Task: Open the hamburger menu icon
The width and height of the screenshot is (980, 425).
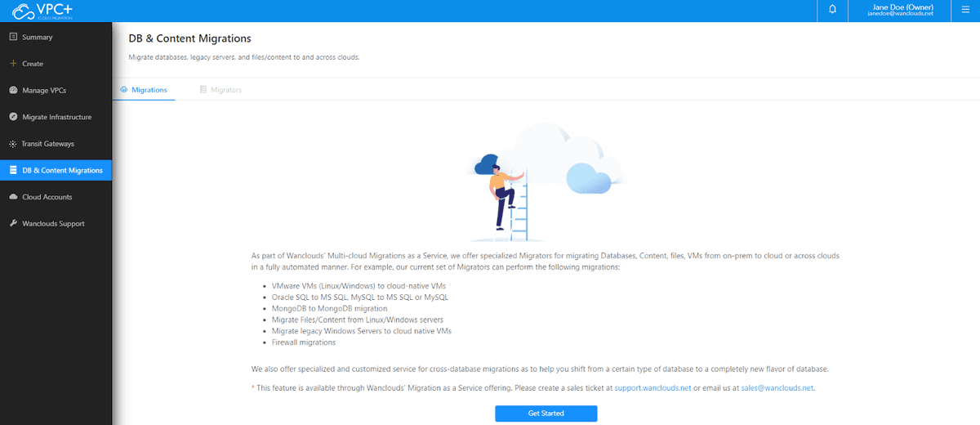Action: pos(964,11)
